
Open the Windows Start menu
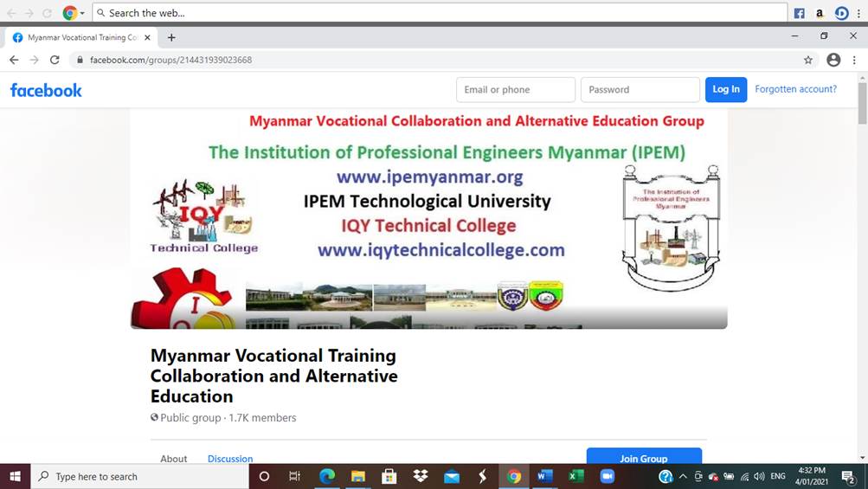click(x=15, y=476)
